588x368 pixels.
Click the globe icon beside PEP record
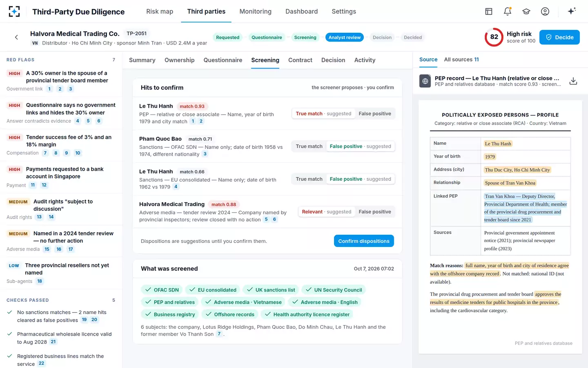(x=425, y=81)
